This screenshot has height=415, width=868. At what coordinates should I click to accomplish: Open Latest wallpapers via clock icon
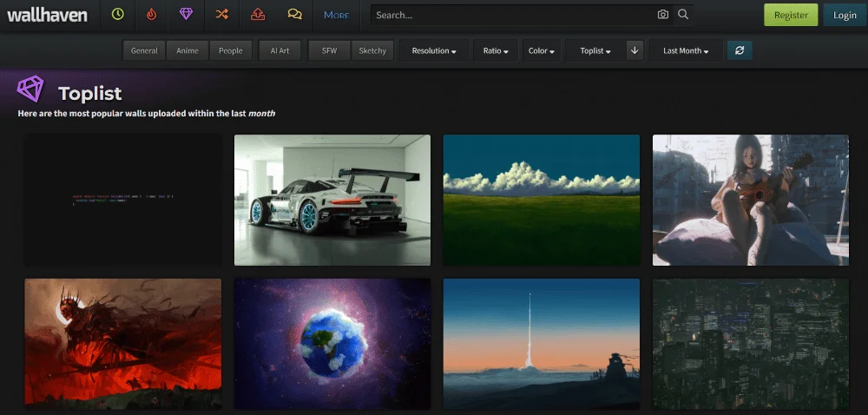[x=118, y=15]
